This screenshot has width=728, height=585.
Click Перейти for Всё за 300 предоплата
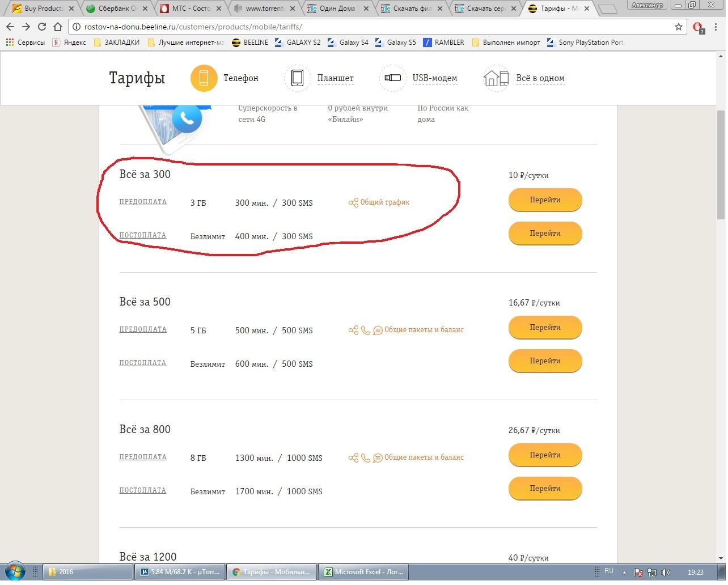click(x=545, y=200)
